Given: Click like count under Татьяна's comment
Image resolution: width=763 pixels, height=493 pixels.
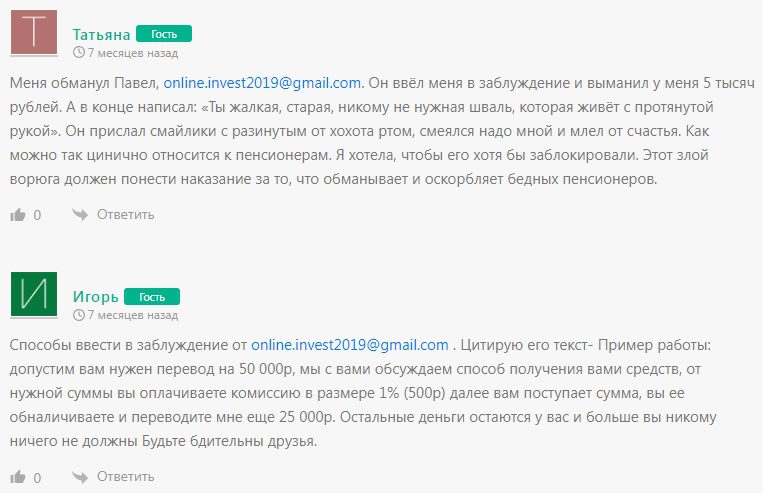Looking at the screenshot, I should [38, 215].
